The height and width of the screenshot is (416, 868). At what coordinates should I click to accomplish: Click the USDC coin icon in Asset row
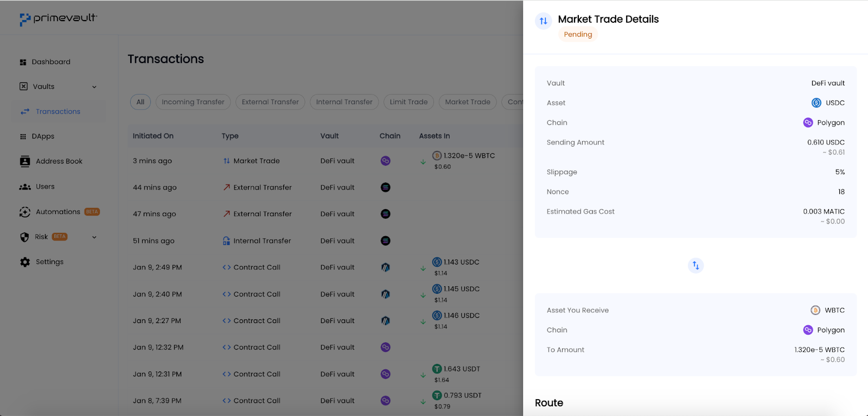(x=816, y=103)
